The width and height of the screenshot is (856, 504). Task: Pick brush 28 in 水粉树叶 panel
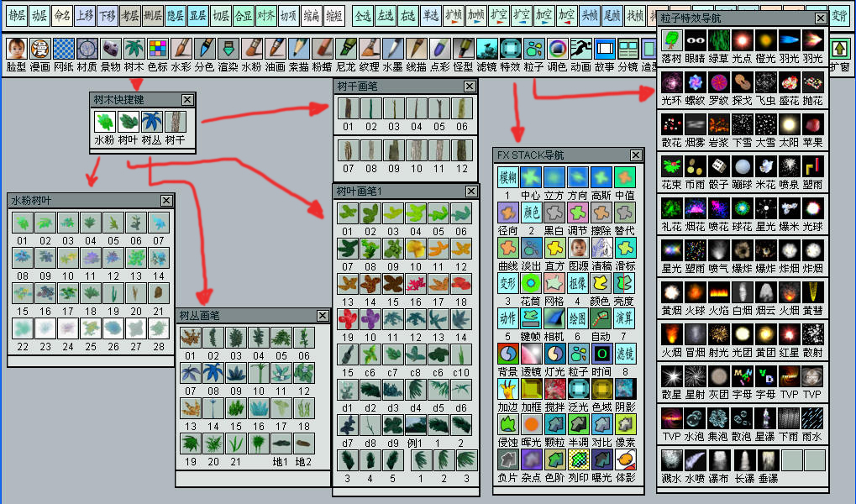coord(159,328)
